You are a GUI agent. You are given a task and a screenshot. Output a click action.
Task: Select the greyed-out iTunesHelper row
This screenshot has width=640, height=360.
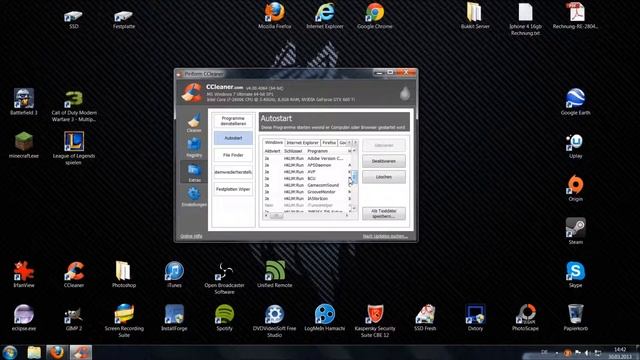[x=307, y=205]
